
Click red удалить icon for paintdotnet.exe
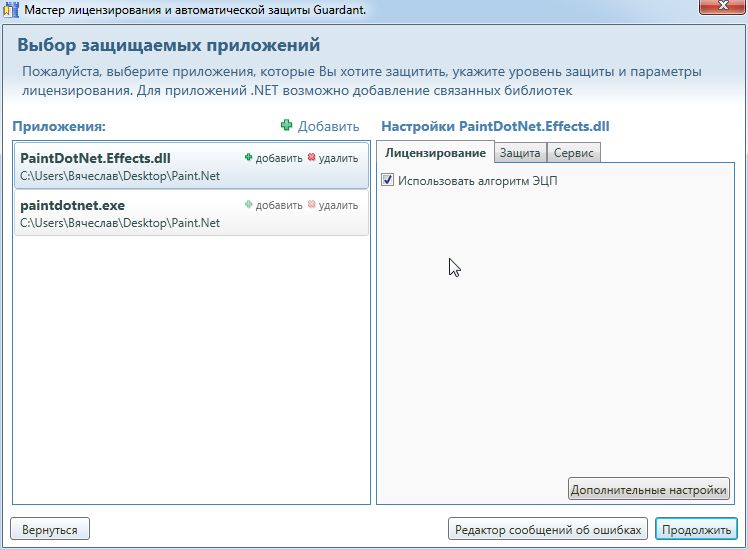[x=312, y=205]
